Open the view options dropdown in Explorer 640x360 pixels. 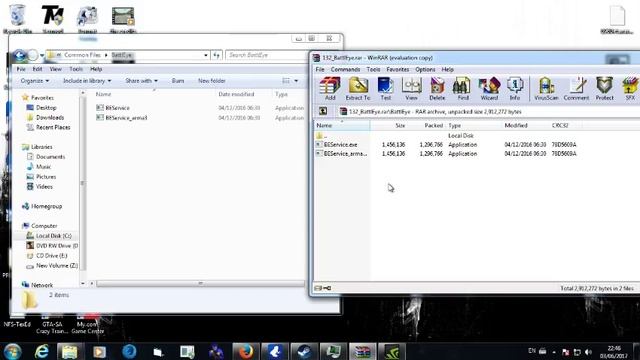coord(296,81)
